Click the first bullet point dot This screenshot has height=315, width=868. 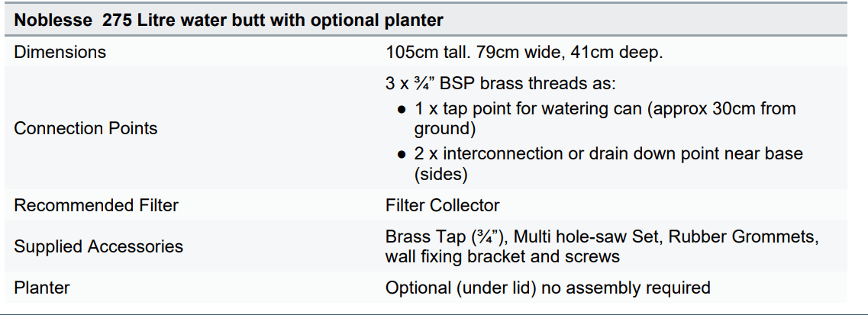[x=402, y=109]
